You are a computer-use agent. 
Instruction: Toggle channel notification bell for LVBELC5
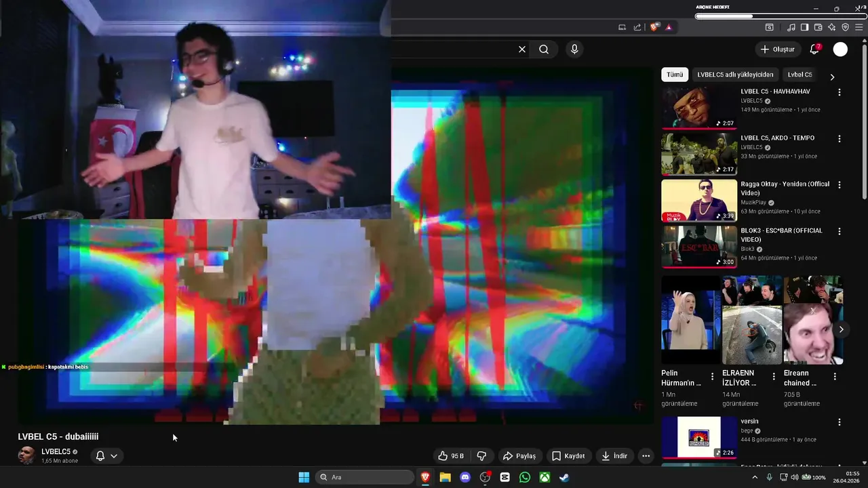[100, 456]
